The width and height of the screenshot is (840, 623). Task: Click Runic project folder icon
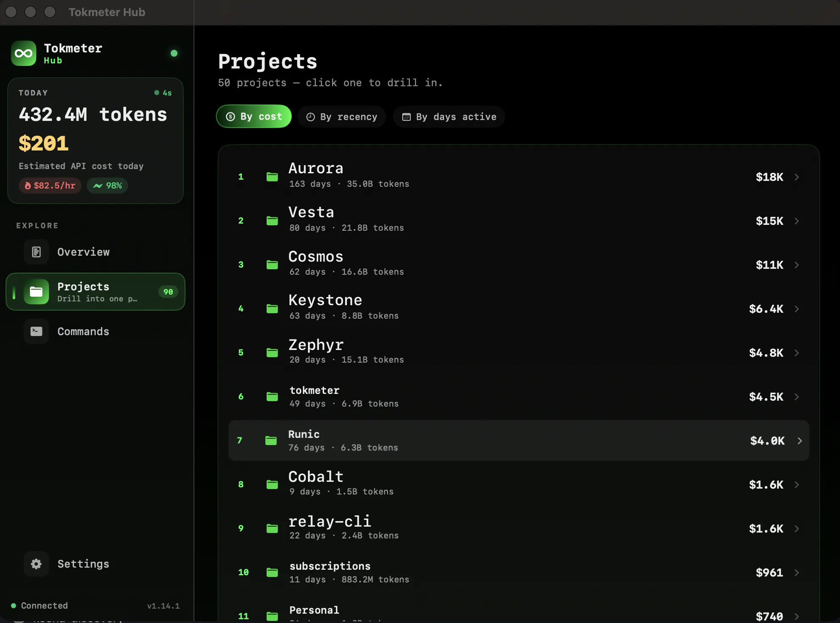click(x=271, y=440)
